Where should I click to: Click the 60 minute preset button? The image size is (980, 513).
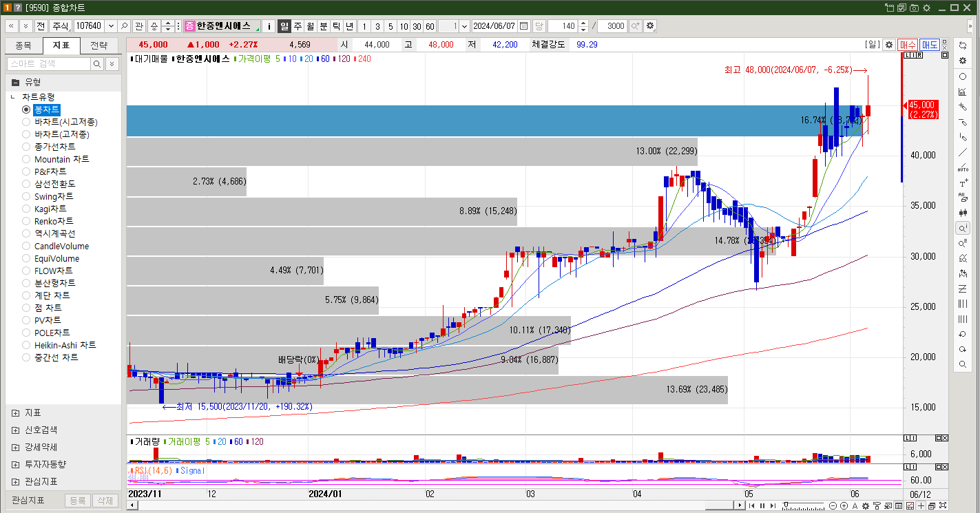tap(430, 25)
